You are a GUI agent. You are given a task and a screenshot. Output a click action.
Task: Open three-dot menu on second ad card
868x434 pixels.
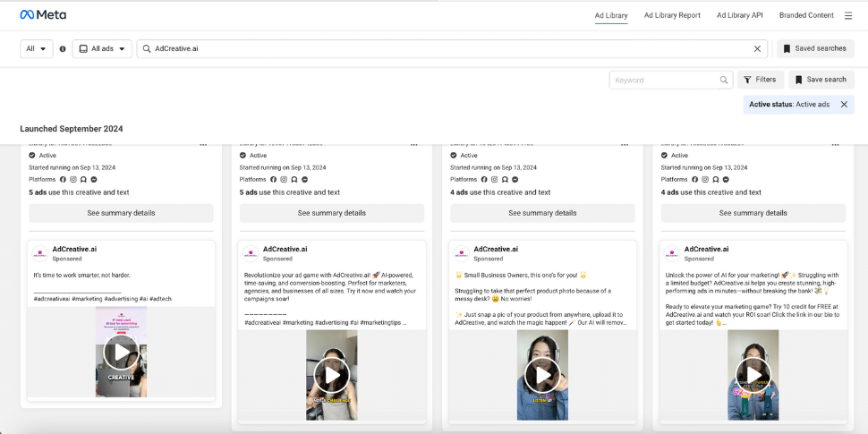413,145
